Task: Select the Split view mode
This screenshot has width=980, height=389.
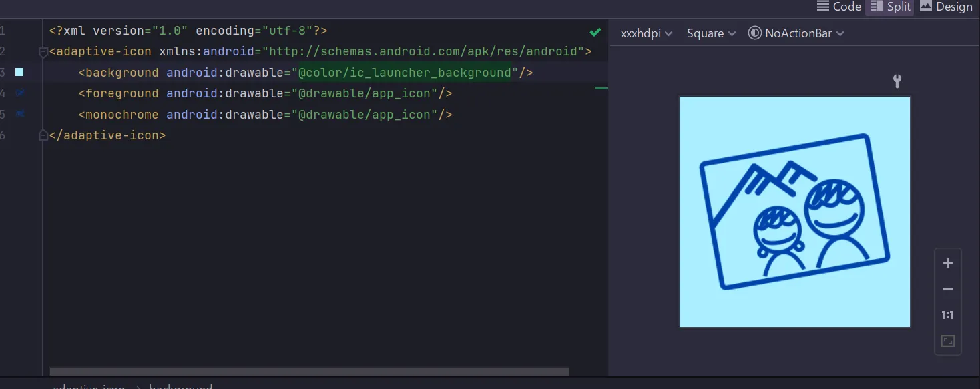Action: pos(891,7)
